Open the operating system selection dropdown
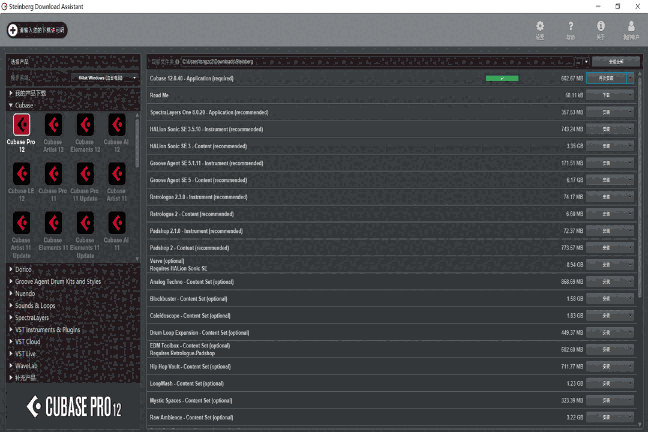Viewport: 648px width, 432px height. (105, 78)
